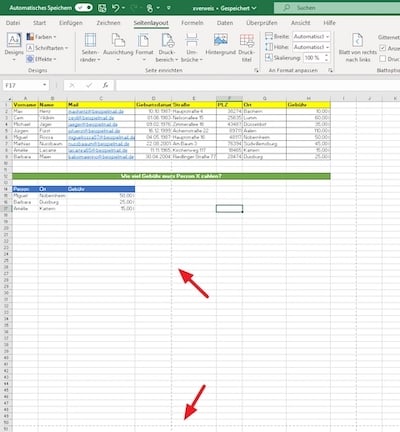The width and height of the screenshot is (400, 432).
Task: Click the Skalierung 100 % spinner field
Action: point(317,58)
